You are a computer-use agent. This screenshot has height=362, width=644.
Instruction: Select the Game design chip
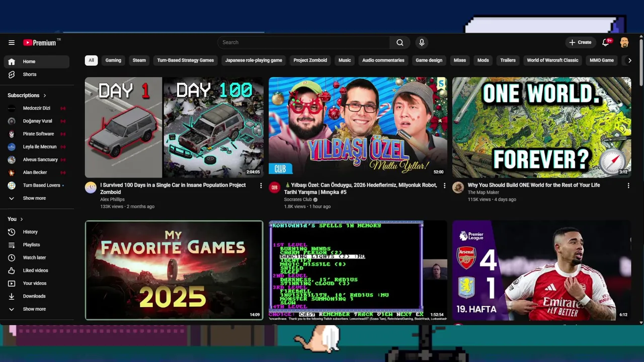coord(429,60)
